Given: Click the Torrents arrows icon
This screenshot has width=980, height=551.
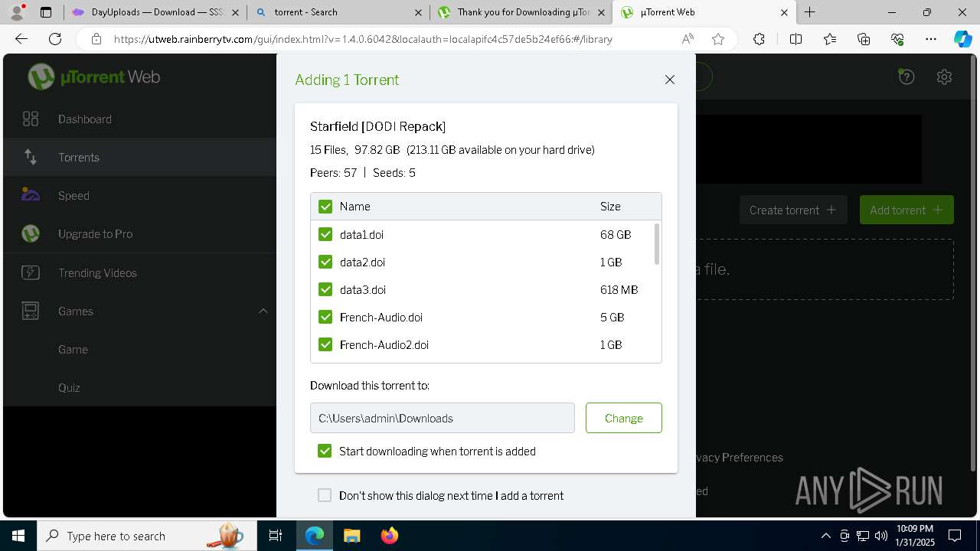Looking at the screenshot, I should [31, 157].
